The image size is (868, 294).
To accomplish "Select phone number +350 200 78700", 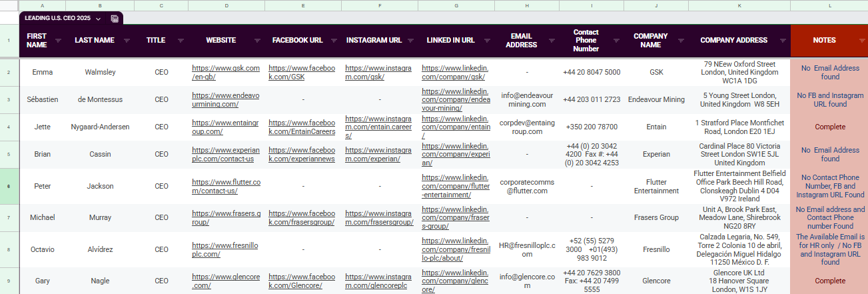I will click(x=592, y=127).
